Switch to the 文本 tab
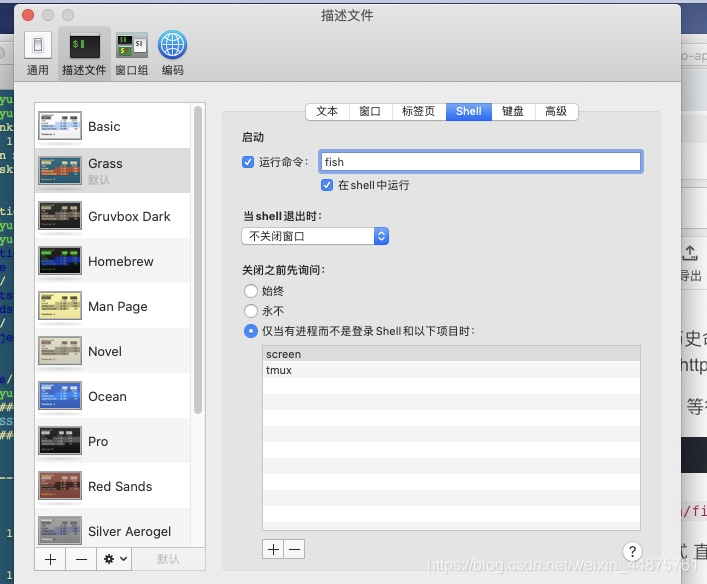The width and height of the screenshot is (707, 584). coord(327,111)
